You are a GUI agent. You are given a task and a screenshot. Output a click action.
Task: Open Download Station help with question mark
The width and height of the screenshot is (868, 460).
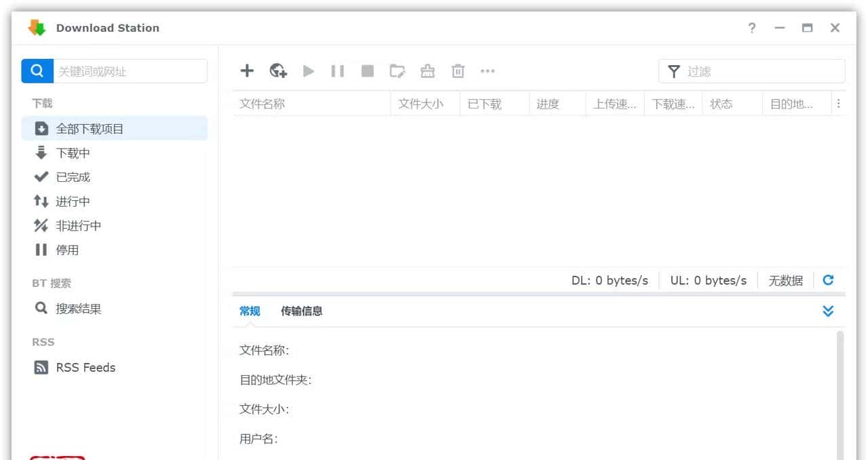tap(751, 28)
